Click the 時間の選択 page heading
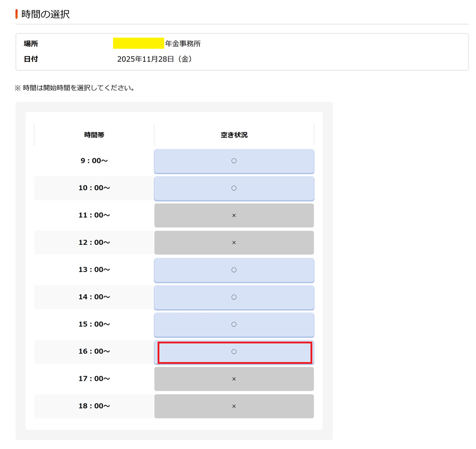This screenshot has width=476, height=449. [46, 14]
